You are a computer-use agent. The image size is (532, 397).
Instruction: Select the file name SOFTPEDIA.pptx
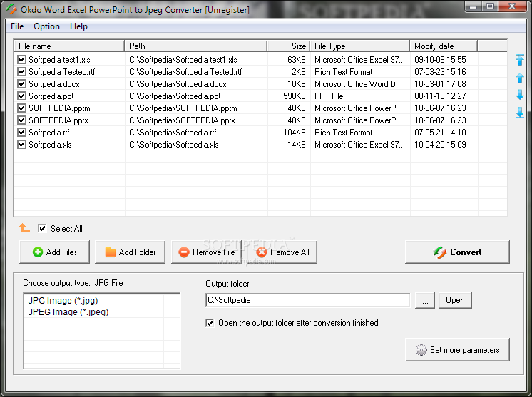(58, 120)
